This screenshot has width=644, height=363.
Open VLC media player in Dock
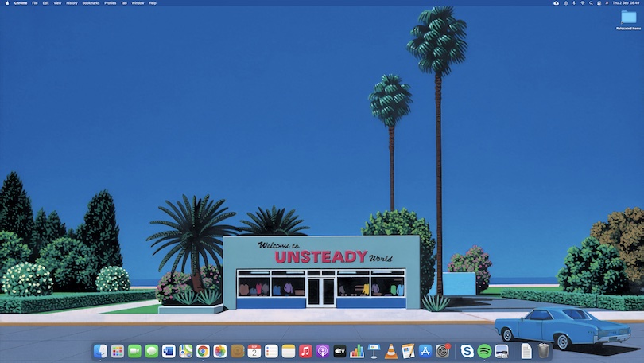pyautogui.click(x=391, y=352)
